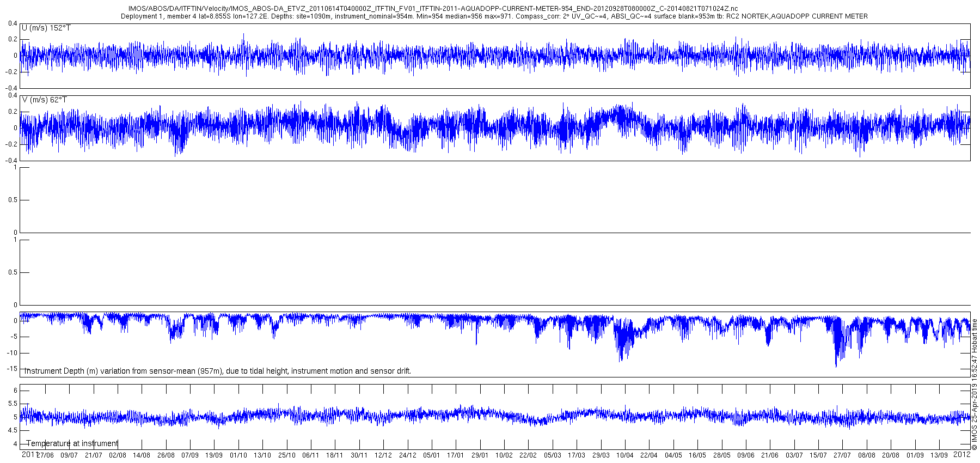980x463 pixels.
Task: Click the 13/09 date tick label
Action: [x=939, y=455]
